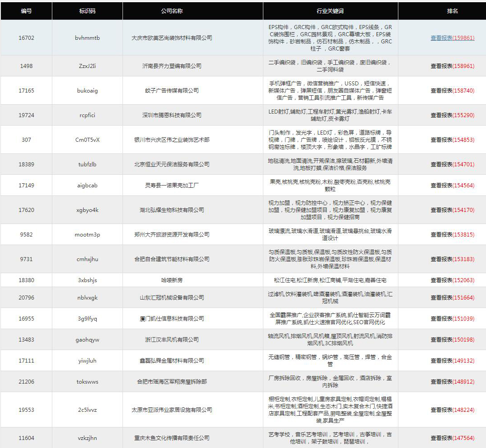
Task: Open 查看报表(150198) for 浙江汉丰风机有限公司
Action: click(x=452, y=339)
